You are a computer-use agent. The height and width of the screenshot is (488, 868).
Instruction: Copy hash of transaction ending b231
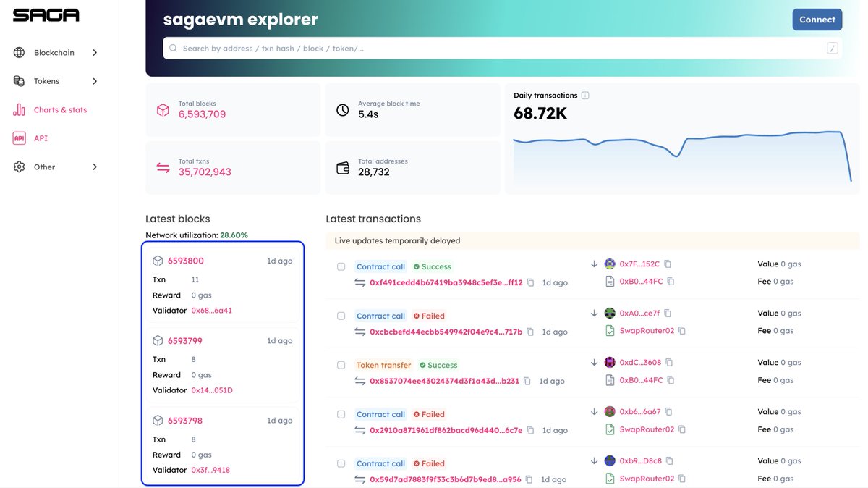[x=528, y=381]
